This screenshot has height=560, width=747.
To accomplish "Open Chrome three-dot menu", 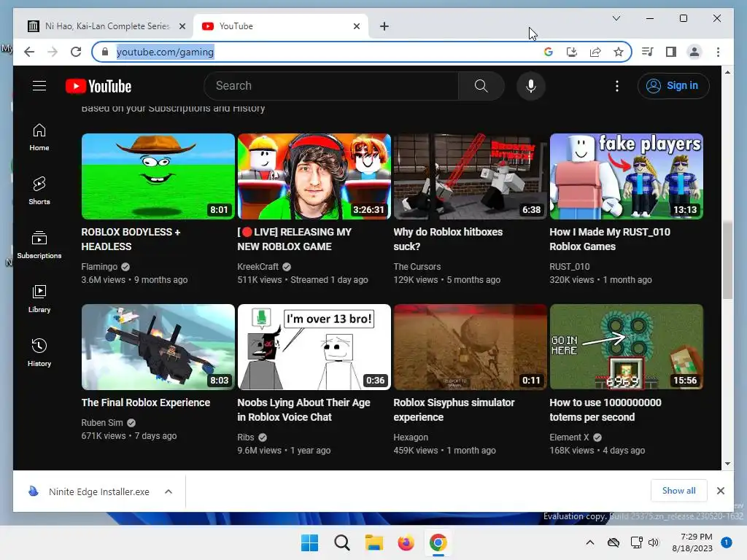I will pyautogui.click(x=718, y=52).
